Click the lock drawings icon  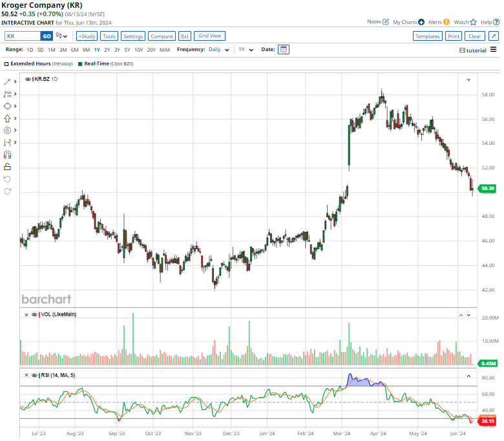7,167
